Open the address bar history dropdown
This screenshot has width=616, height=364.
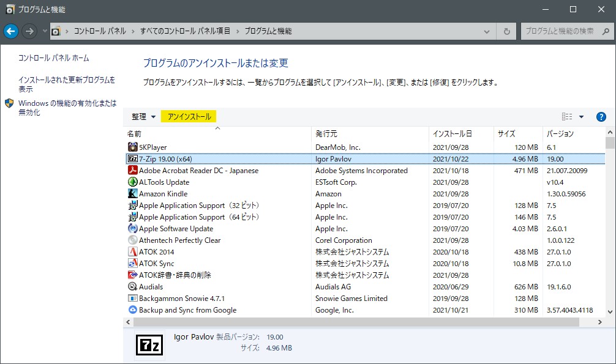pos(487,31)
